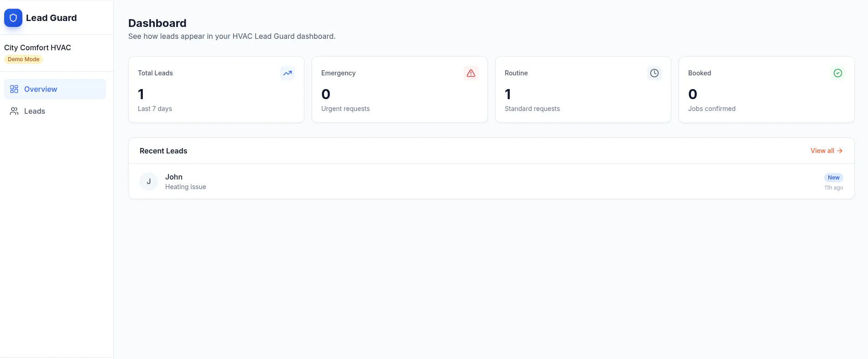Click the arrow next to View all

[x=840, y=151]
